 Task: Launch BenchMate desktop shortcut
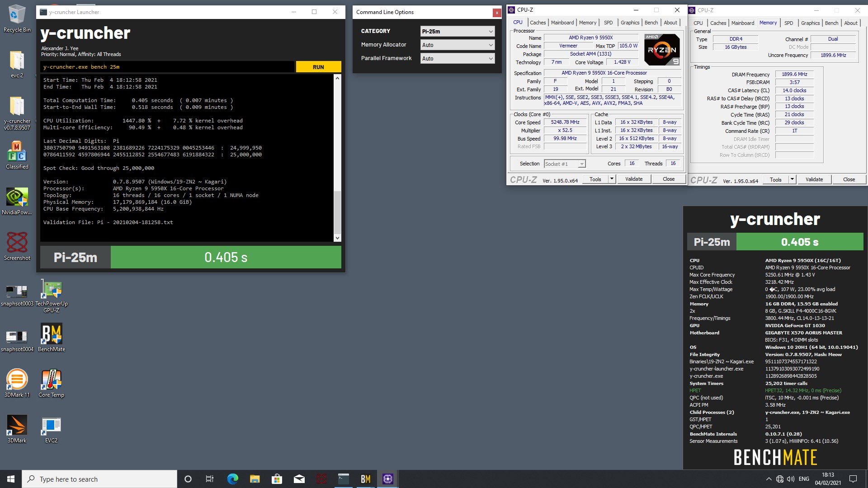[52, 338]
